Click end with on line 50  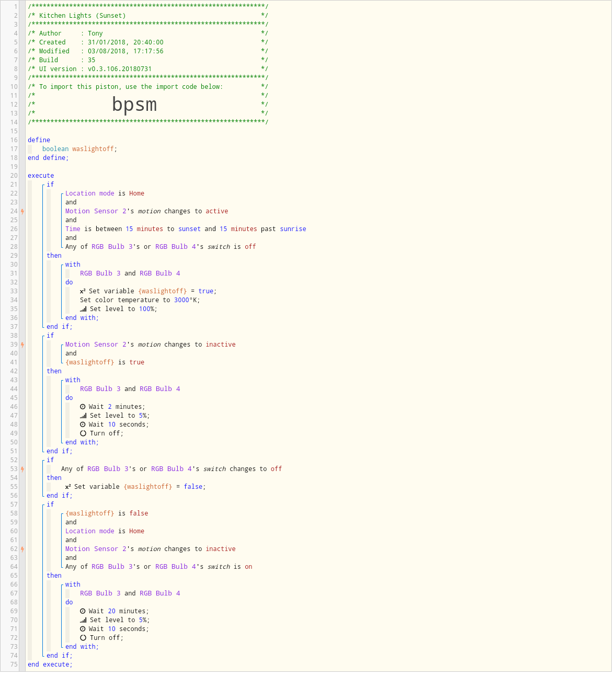pos(82,442)
